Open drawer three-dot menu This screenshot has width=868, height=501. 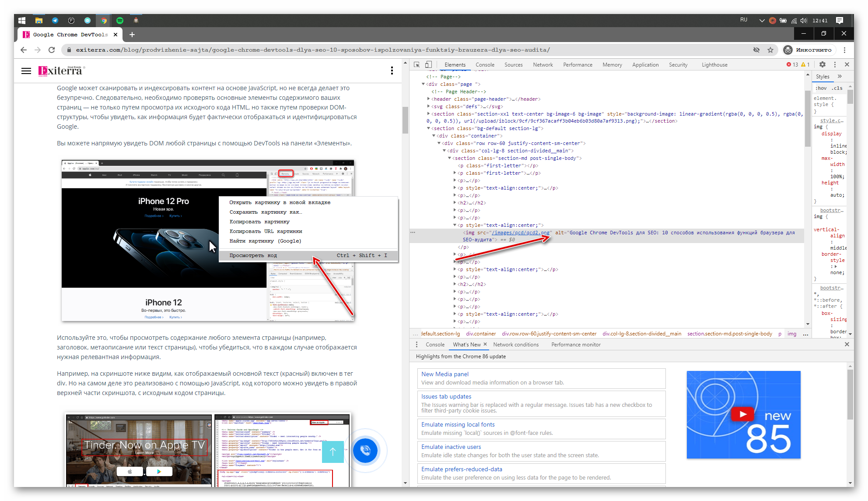(416, 345)
